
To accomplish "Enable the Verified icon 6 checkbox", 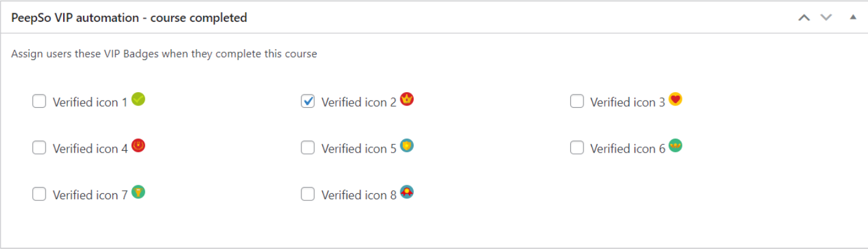I will point(577,147).
